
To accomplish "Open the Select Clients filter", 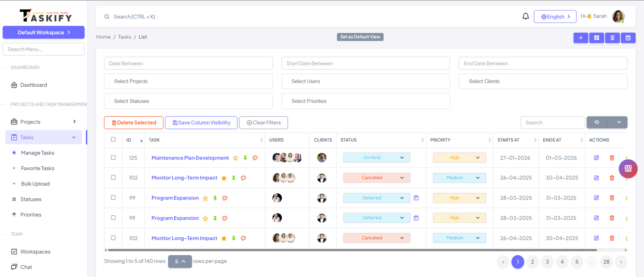I will 543,81.
